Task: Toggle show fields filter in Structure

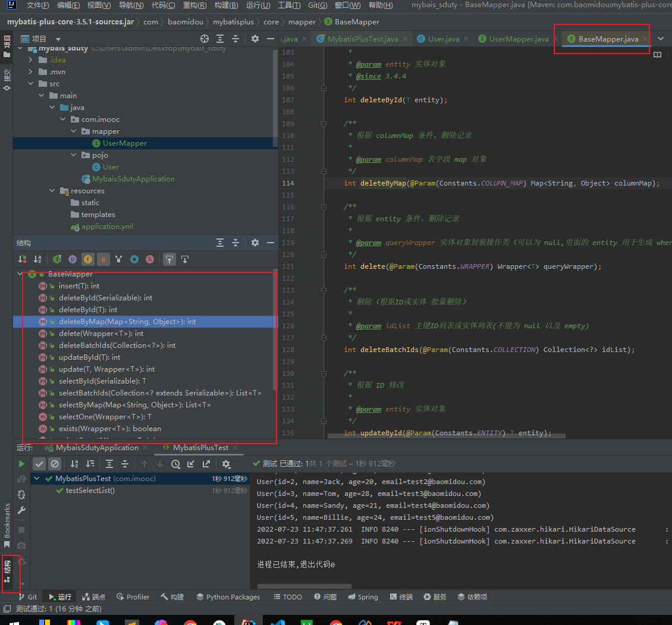Action: coord(88,259)
